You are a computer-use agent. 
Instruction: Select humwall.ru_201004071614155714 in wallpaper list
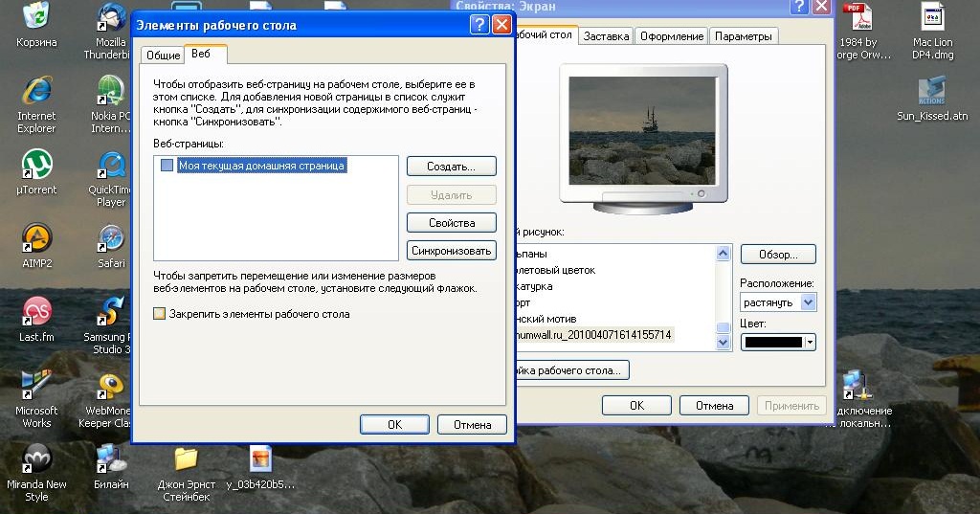[593, 335]
